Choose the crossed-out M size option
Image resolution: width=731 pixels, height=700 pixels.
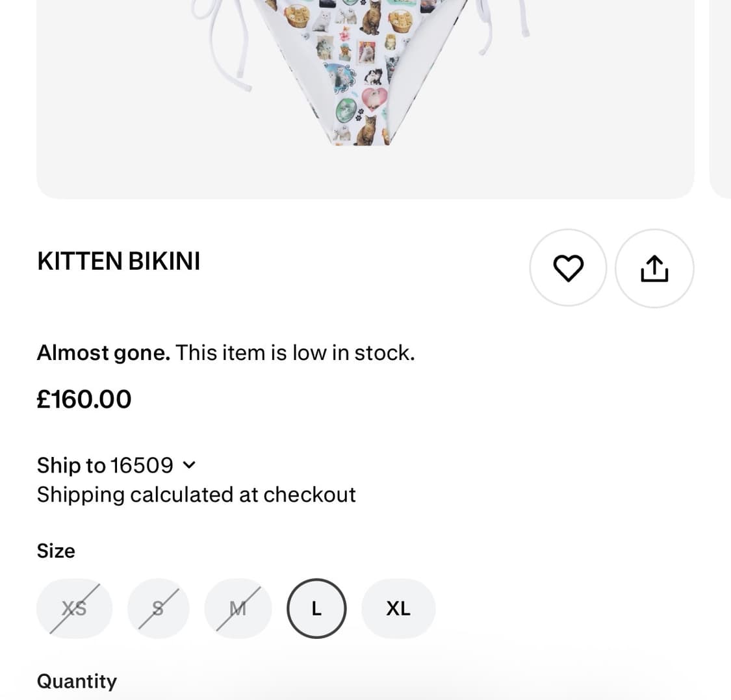(x=238, y=608)
